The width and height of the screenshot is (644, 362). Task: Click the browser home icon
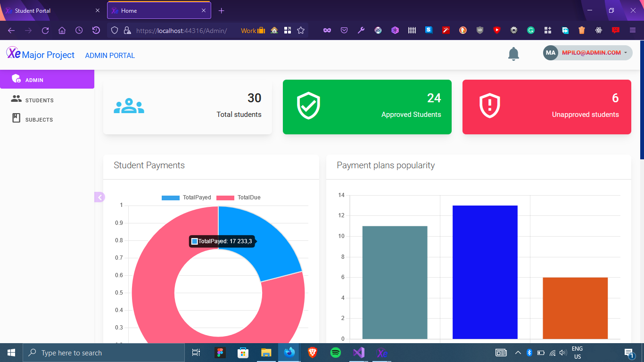click(62, 31)
